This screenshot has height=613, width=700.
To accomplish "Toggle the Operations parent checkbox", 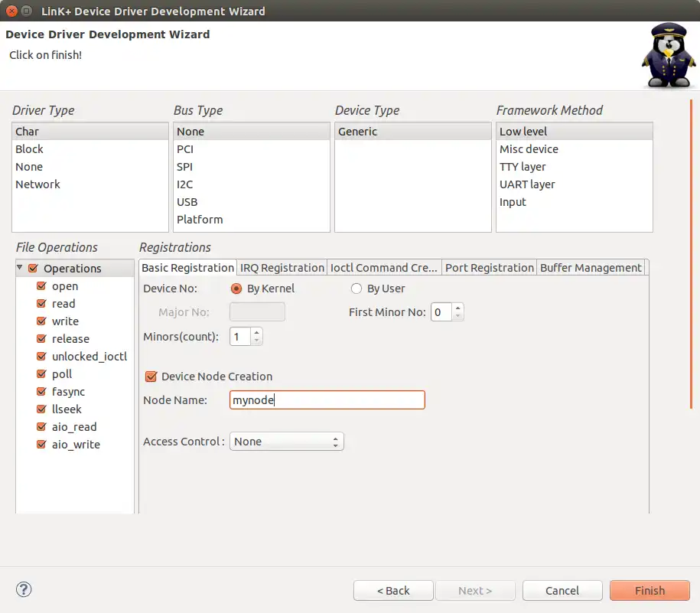I will pos(33,269).
